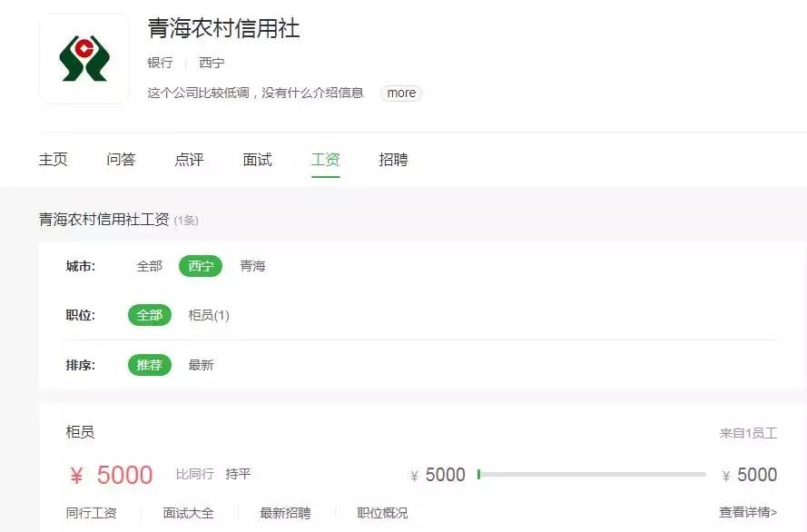View the 职位概况 link
Image resolution: width=807 pixels, height=532 pixels.
pos(385,512)
